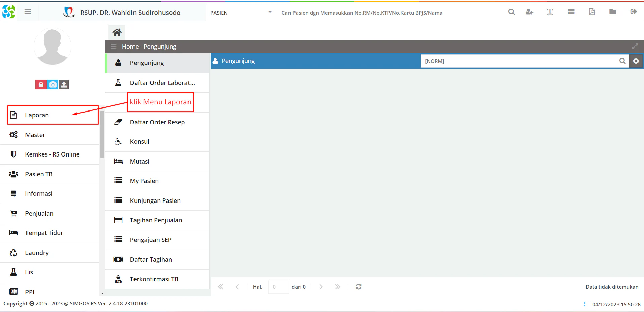
Task: Open the Master menu
Action: [x=50, y=135]
